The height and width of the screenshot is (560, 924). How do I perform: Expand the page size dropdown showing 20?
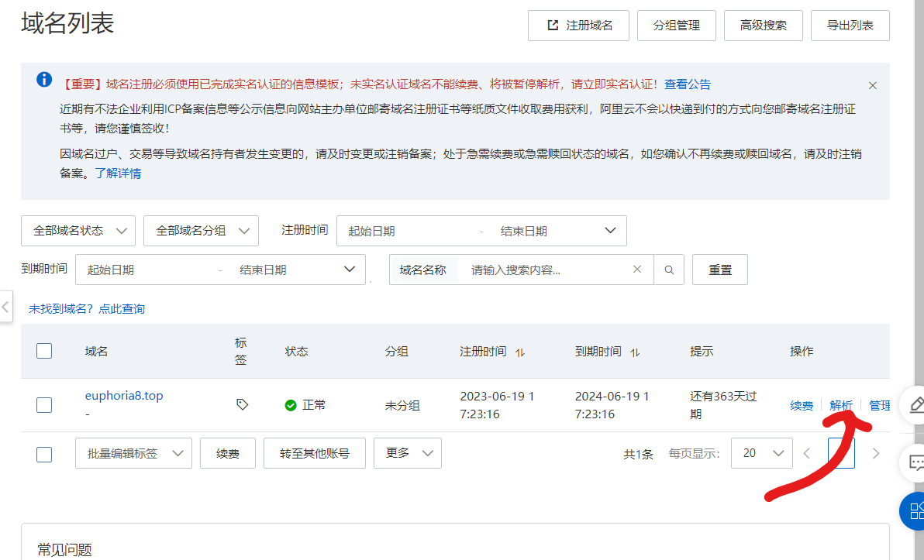[761, 453]
